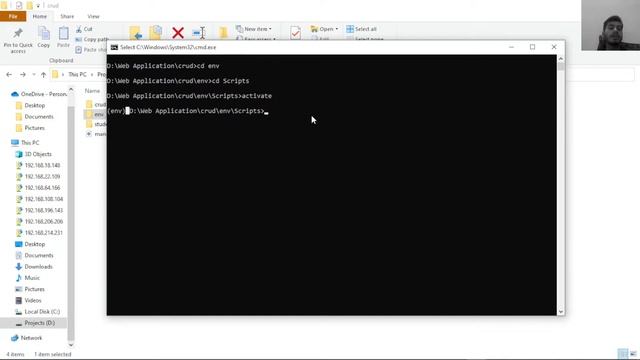This screenshot has height=360, width=640.
Task: Click This PC in the address bar
Action: (77, 75)
